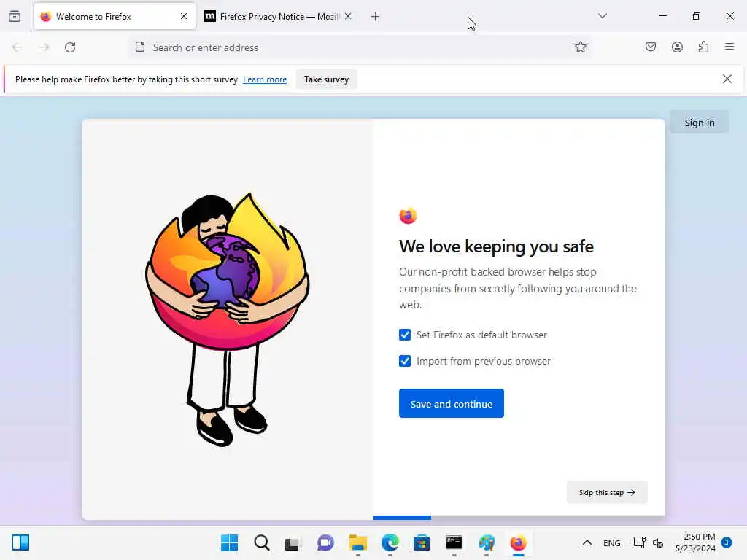The width and height of the screenshot is (747, 560).
Task: Open the terminal window from the taskbar
Action: pyautogui.click(x=454, y=542)
